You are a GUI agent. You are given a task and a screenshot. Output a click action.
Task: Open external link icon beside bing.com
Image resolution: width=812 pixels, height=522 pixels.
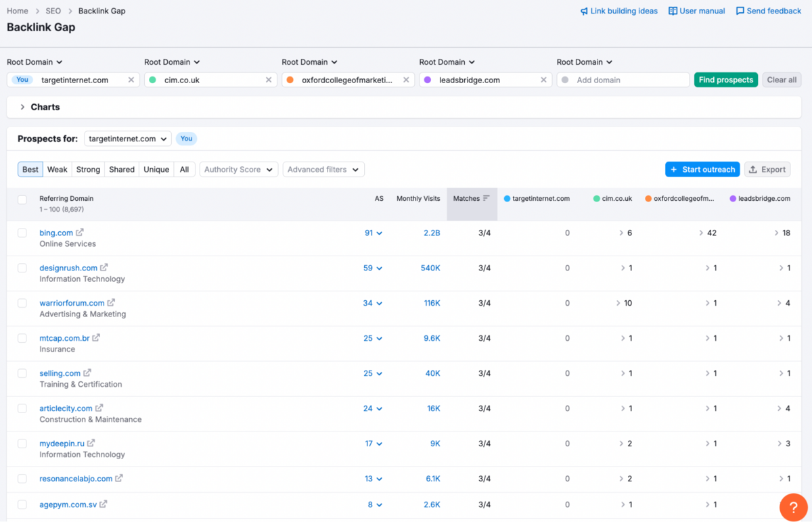tap(80, 233)
